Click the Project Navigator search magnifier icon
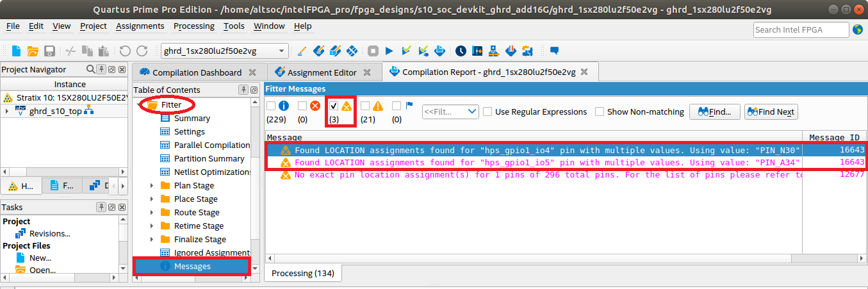The height and width of the screenshot is (289, 868). pyautogui.click(x=90, y=69)
